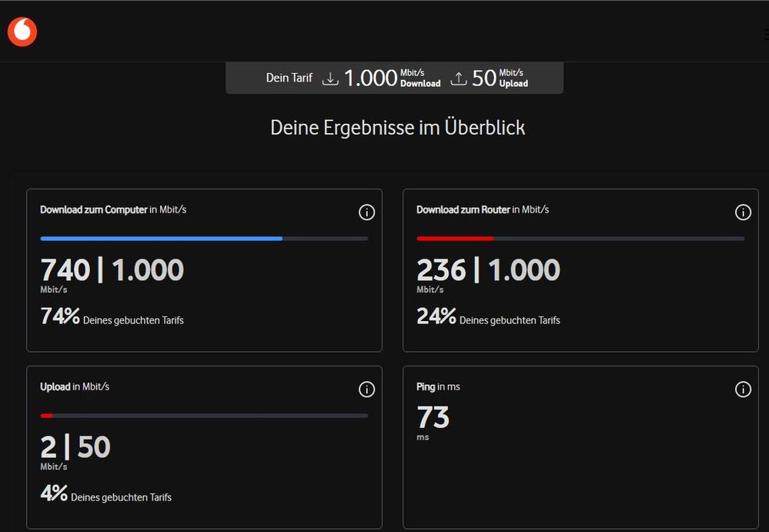The image size is (769, 532).
Task: Select the Dein Tarif label
Action: pyautogui.click(x=289, y=79)
